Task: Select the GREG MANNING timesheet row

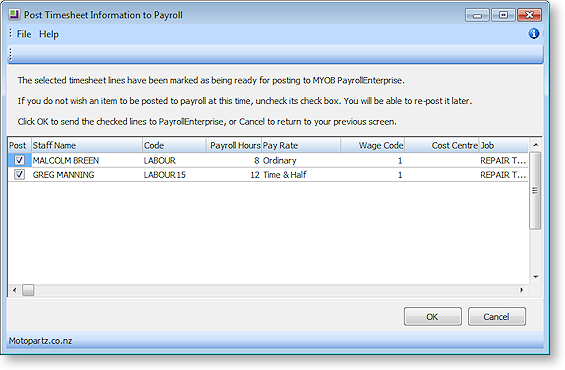Action: click(268, 175)
